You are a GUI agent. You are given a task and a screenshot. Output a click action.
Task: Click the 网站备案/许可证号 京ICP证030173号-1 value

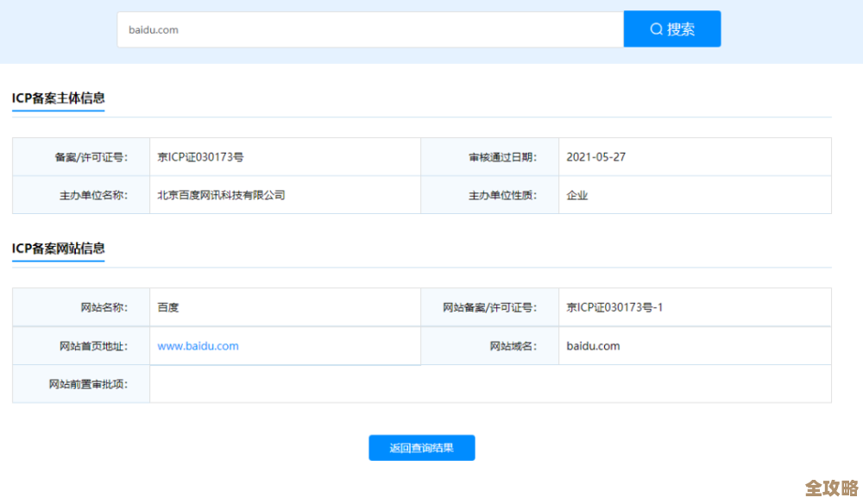coord(614,306)
